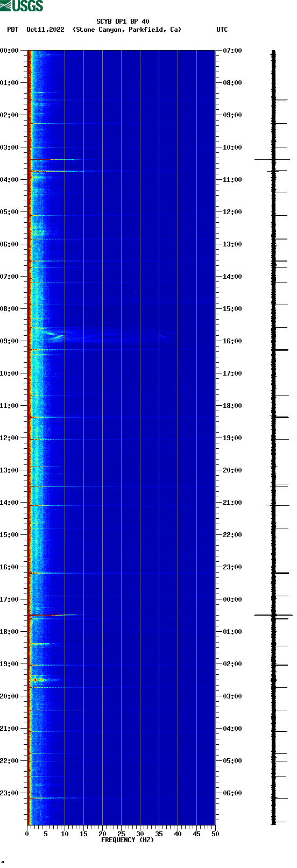This screenshot has height=868, width=297.
Task: Click the 22:00 UTC time label
Action: pyautogui.click(x=232, y=535)
